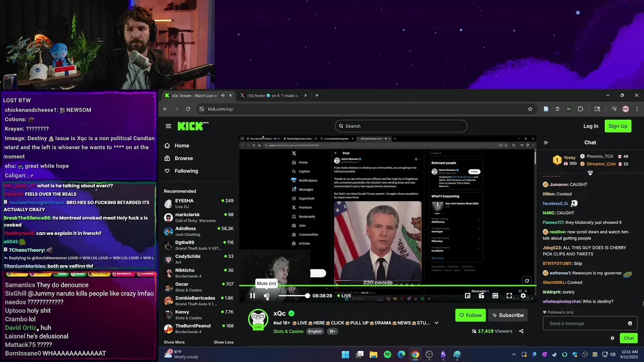Screen dimensions: 644x362
Task: Click the green Chat send button
Action: click(629, 338)
